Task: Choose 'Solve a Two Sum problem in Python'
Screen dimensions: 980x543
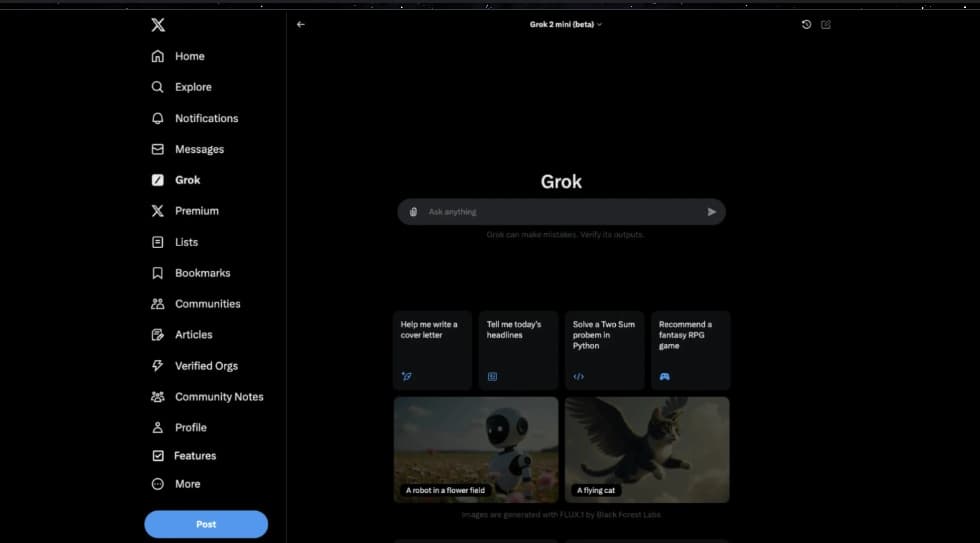Action: pos(604,351)
